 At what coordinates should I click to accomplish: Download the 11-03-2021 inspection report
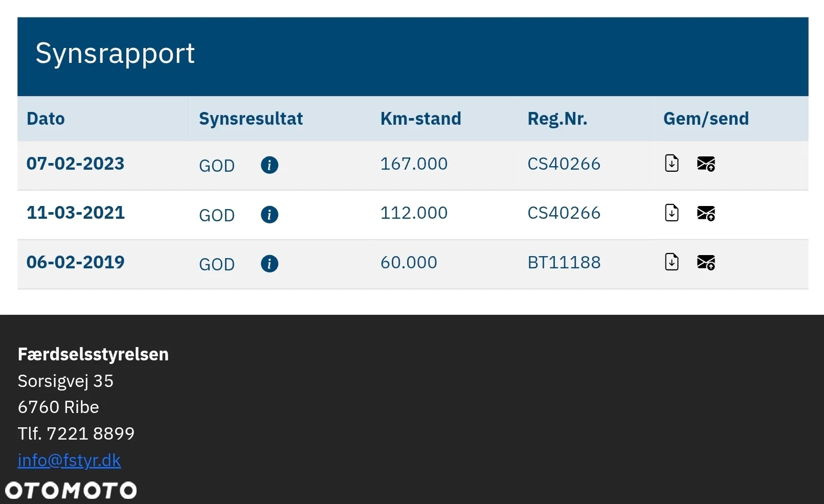672,213
